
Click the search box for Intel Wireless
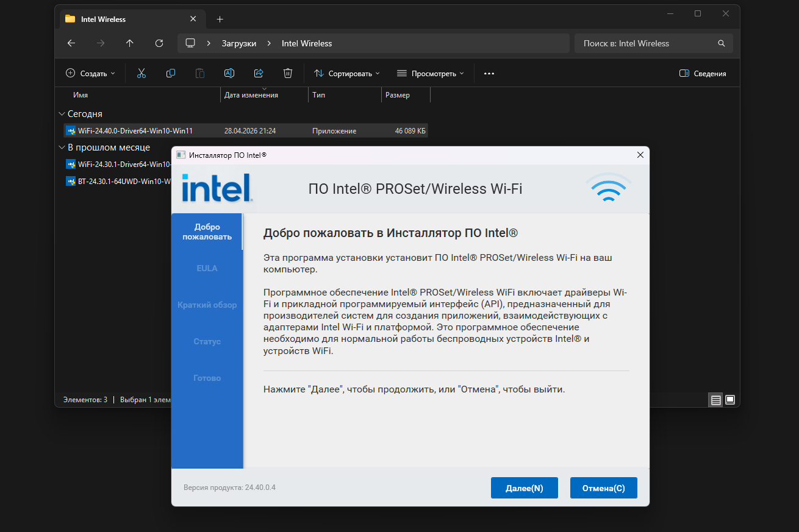(647, 43)
